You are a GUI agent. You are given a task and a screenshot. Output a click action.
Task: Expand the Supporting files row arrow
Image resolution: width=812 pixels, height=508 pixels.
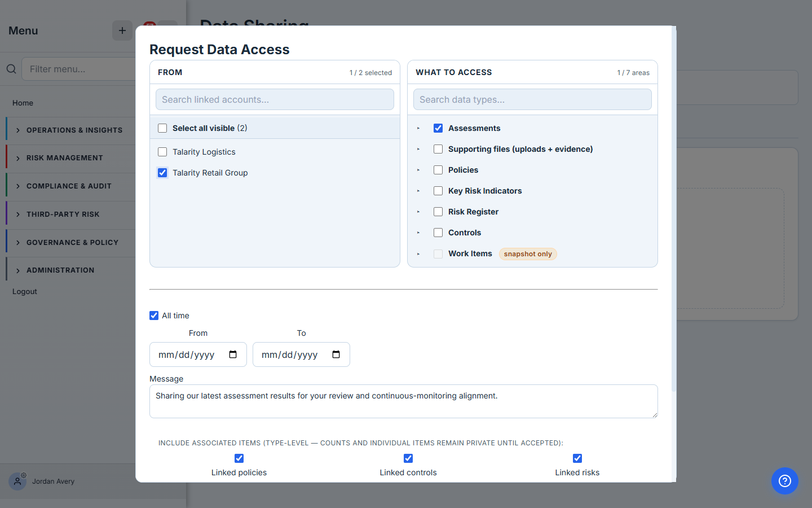click(x=418, y=149)
